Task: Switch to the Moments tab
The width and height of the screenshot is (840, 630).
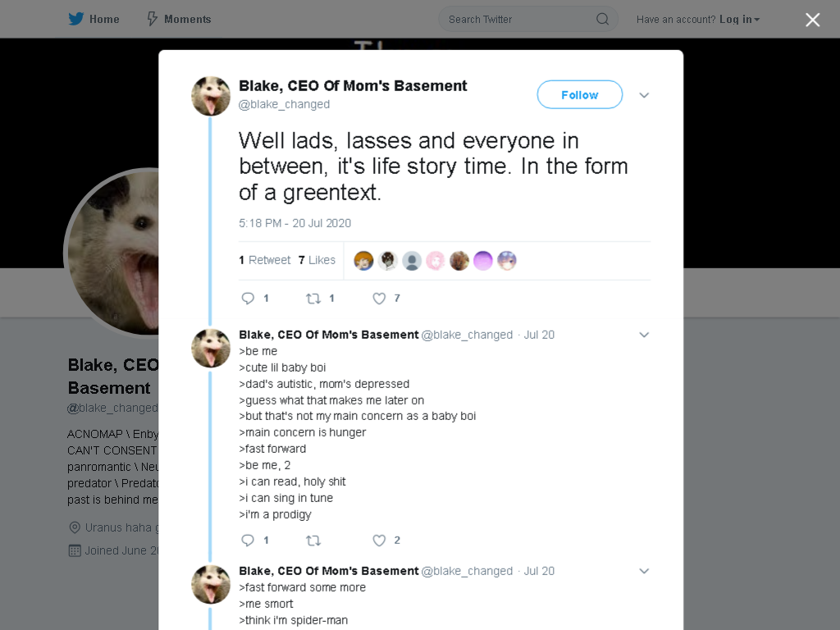Action: 180,20
